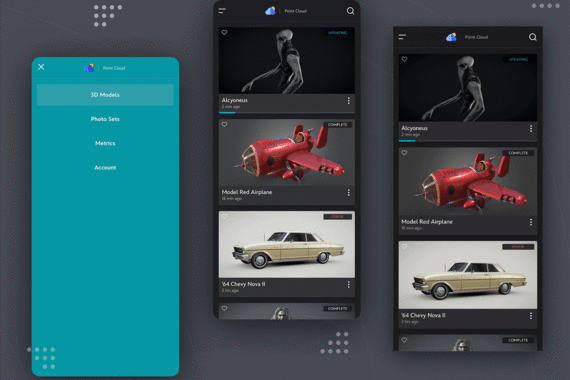Click '64 Chevy Nova II title in right screen
570x380 pixels.
tap(423, 315)
